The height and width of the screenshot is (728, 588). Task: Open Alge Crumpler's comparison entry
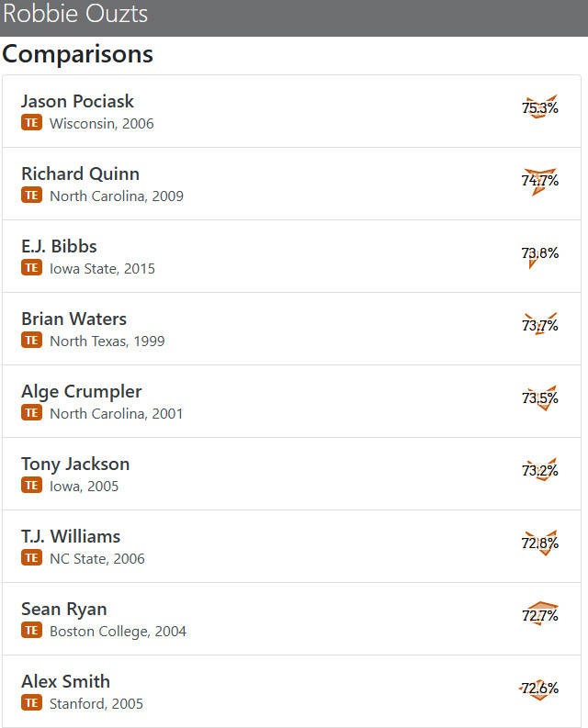tap(81, 391)
